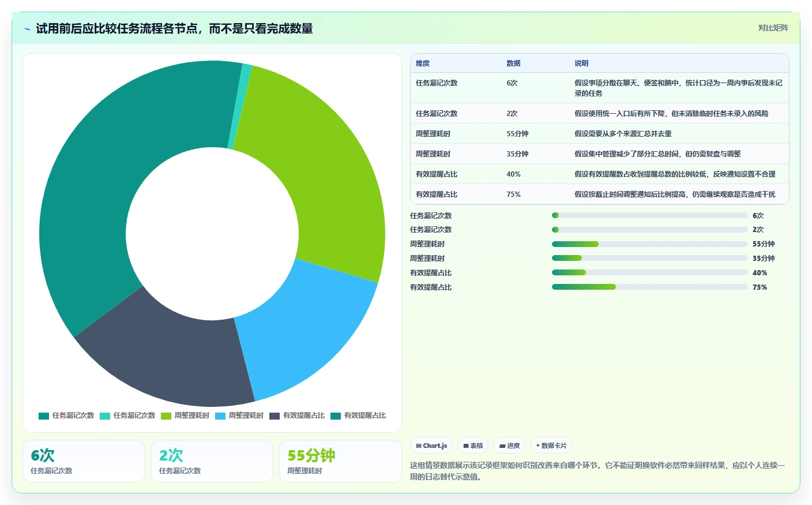Toggle the teal 有效提醒占比 legend item
812x505 pixels.
coord(358,416)
